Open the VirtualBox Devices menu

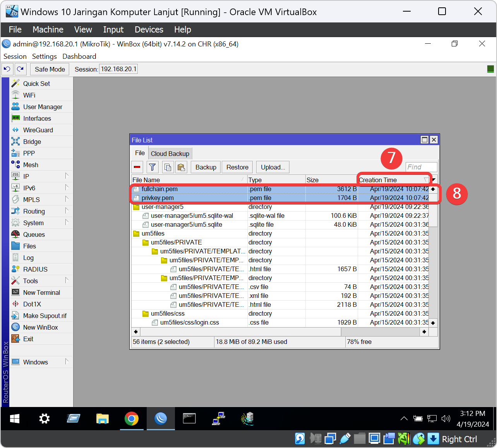click(149, 30)
